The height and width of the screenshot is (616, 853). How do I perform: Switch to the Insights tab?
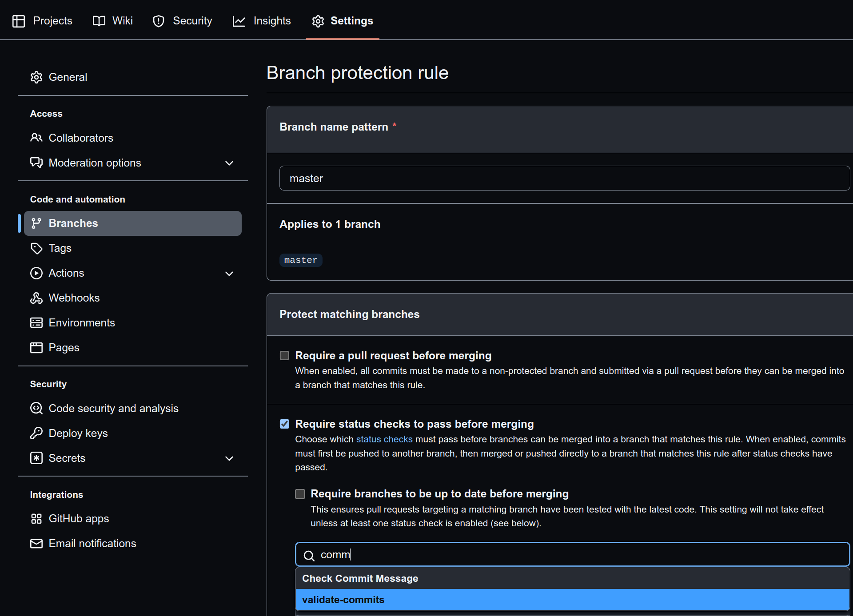point(262,21)
